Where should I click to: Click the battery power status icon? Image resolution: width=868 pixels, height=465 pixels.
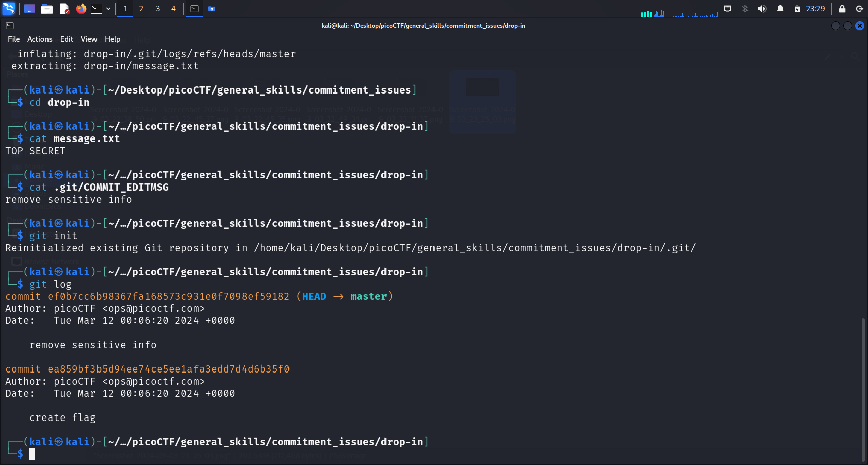click(x=797, y=9)
